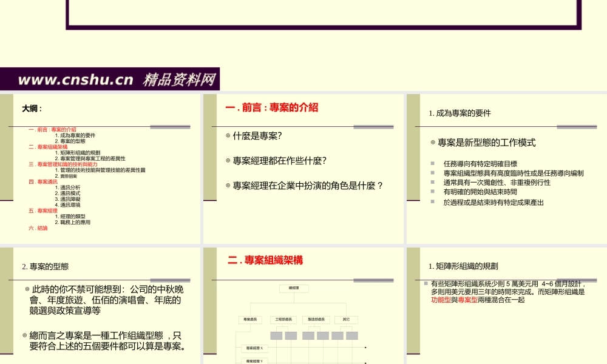Click slide title 1. 矩陣形組織的規劃 in last slide

(x=463, y=266)
